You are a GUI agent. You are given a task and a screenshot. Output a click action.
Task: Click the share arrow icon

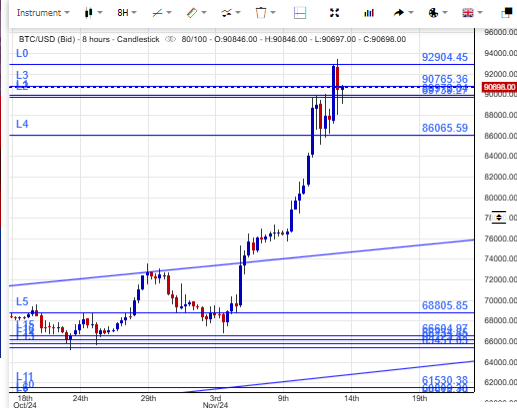pos(398,13)
